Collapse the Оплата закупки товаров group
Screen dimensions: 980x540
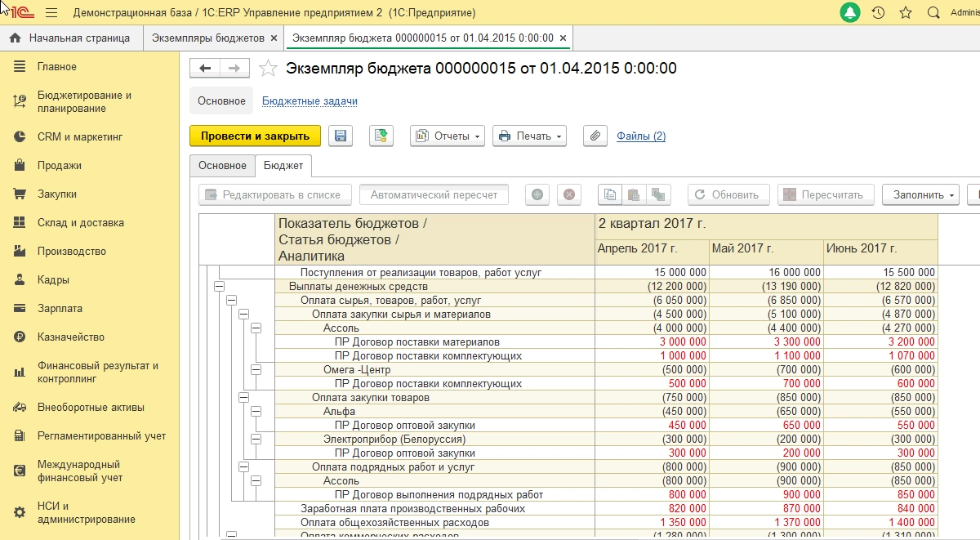click(243, 398)
